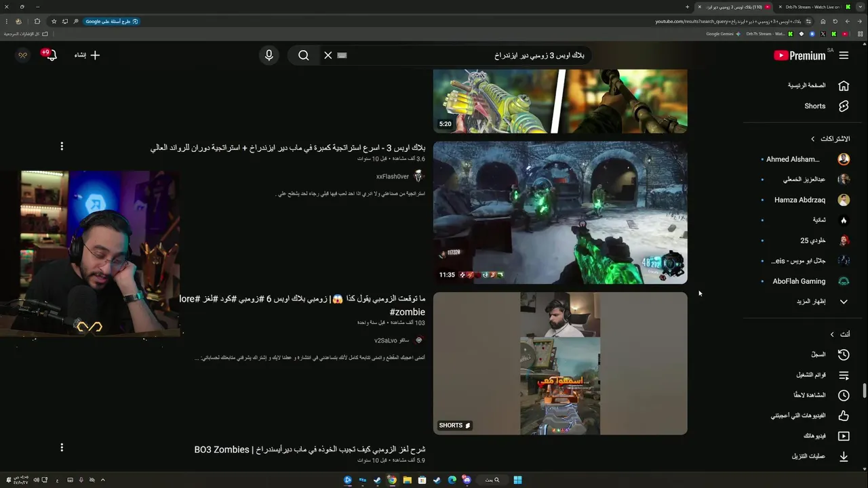Open الاشتراكات subscriptions section header
The height and width of the screenshot is (488, 868).
[831, 139]
